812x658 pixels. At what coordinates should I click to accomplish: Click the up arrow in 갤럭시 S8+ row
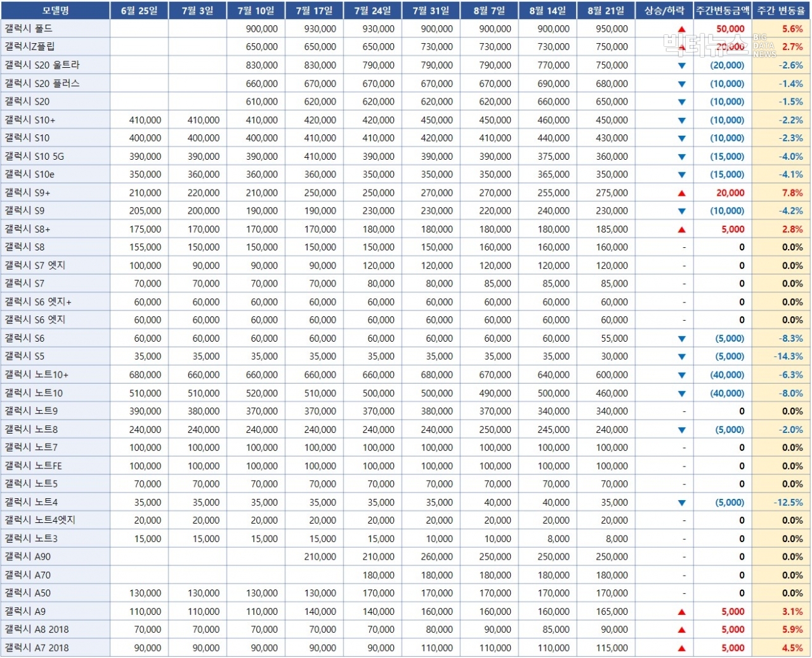point(682,229)
